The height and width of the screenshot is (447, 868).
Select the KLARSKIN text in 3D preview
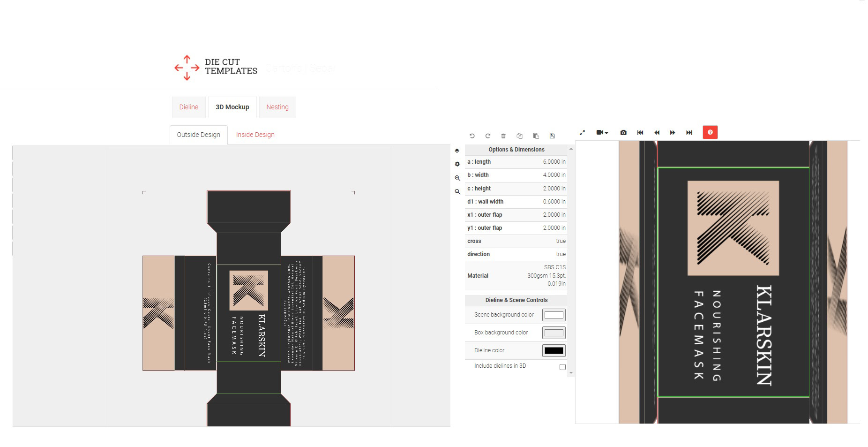pyautogui.click(x=764, y=335)
